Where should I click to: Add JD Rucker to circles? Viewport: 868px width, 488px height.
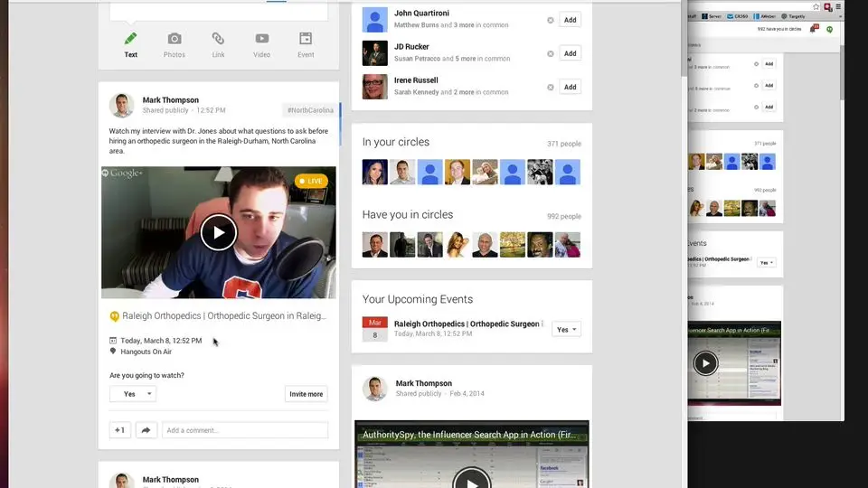[x=570, y=53]
